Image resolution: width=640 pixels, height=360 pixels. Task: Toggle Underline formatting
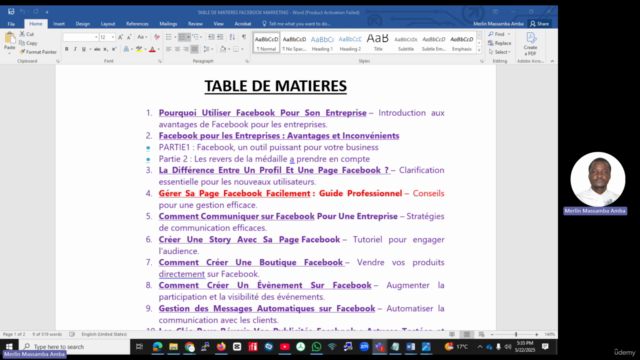tap(84, 49)
